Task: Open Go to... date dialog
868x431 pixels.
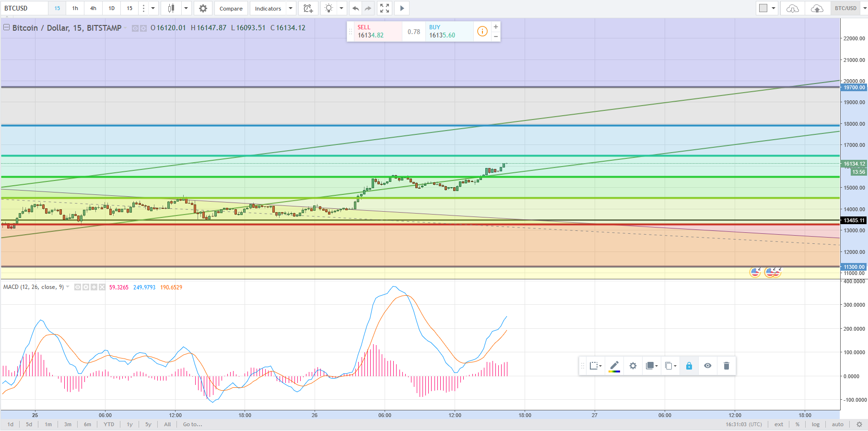Action: 193,424
